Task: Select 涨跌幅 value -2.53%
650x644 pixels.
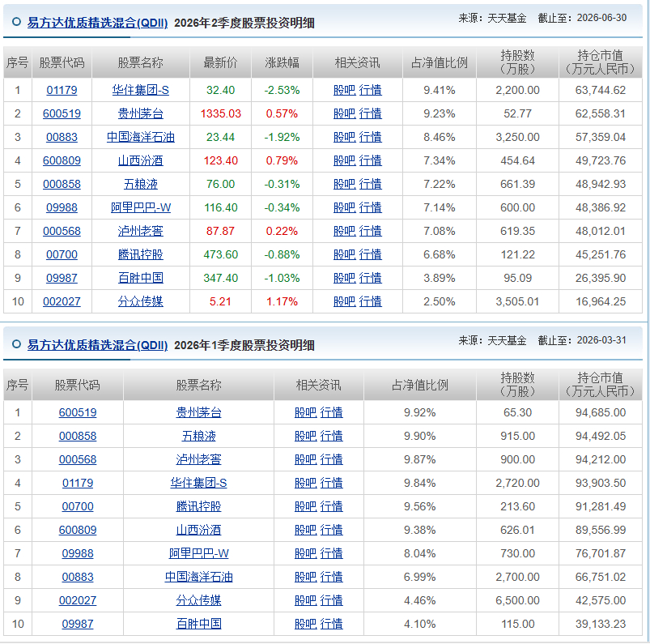Action: pyautogui.click(x=282, y=90)
